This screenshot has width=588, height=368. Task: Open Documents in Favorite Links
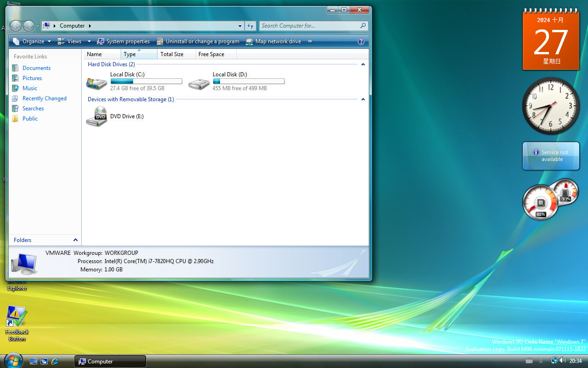[x=36, y=68]
